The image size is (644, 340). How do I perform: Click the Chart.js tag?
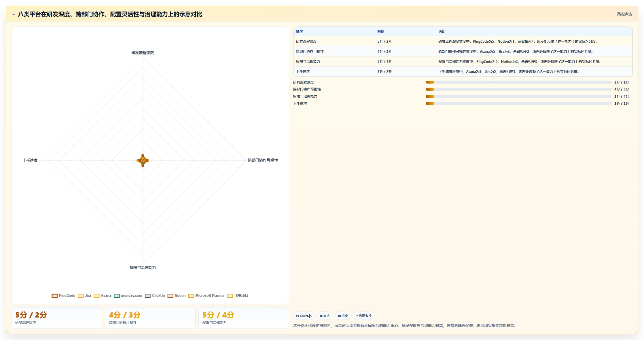(304, 316)
